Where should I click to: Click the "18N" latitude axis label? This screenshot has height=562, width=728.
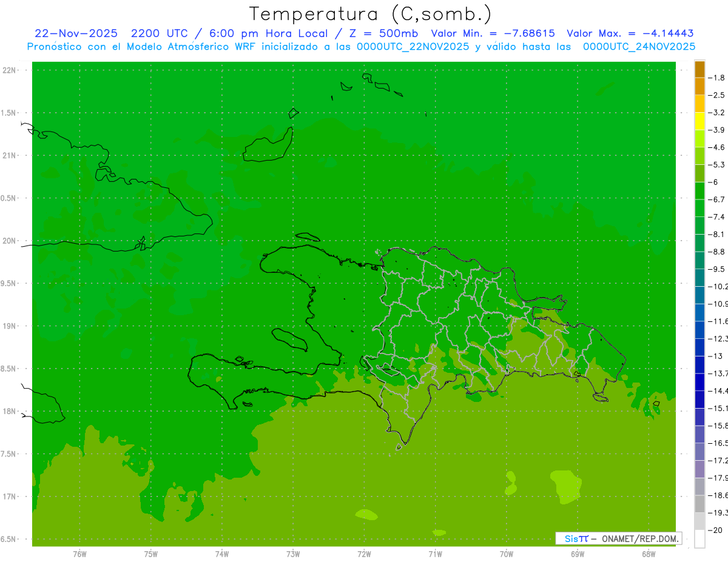click(x=9, y=411)
